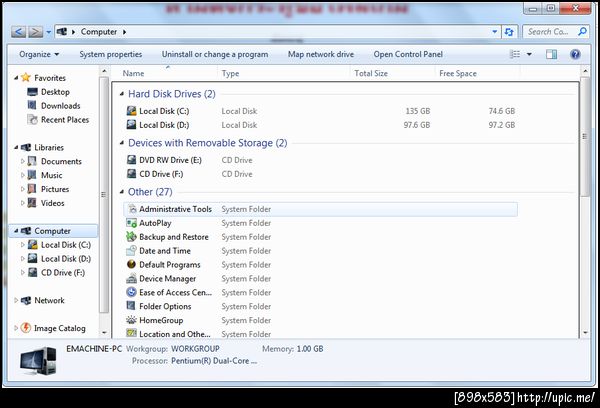The image size is (600, 408).
Task: Expand the Documents library
Action: click(x=23, y=161)
